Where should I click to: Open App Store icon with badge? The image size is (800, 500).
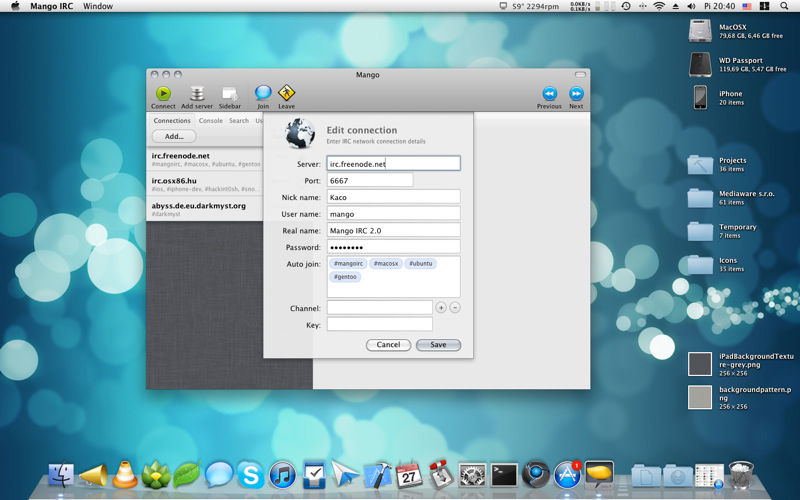click(567, 475)
